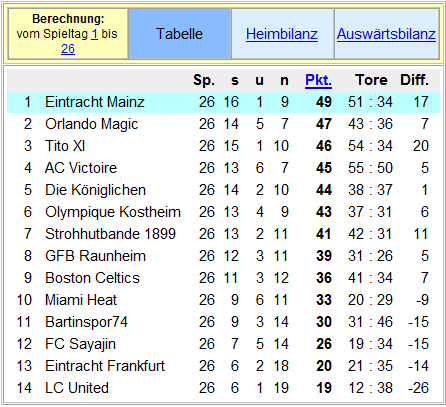The width and height of the screenshot is (446, 407).
Task: Click the Miami Heat team name
Action: pos(81,300)
